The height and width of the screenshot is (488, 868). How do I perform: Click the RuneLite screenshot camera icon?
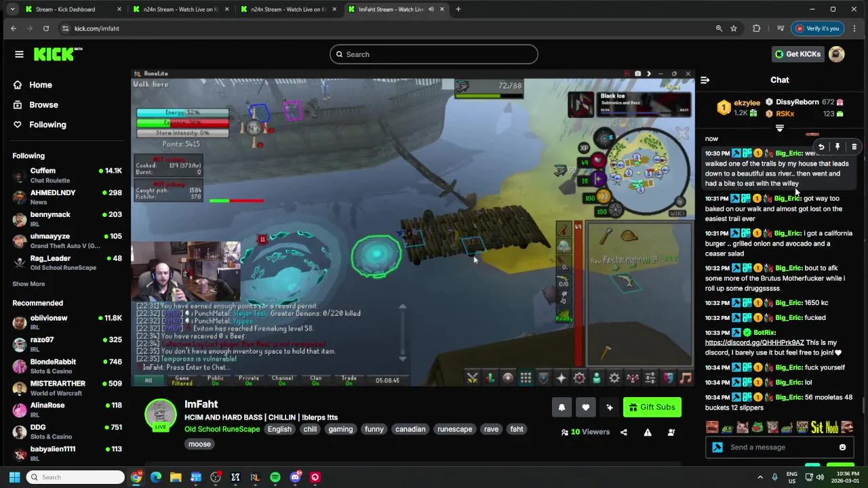pos(637,73)
